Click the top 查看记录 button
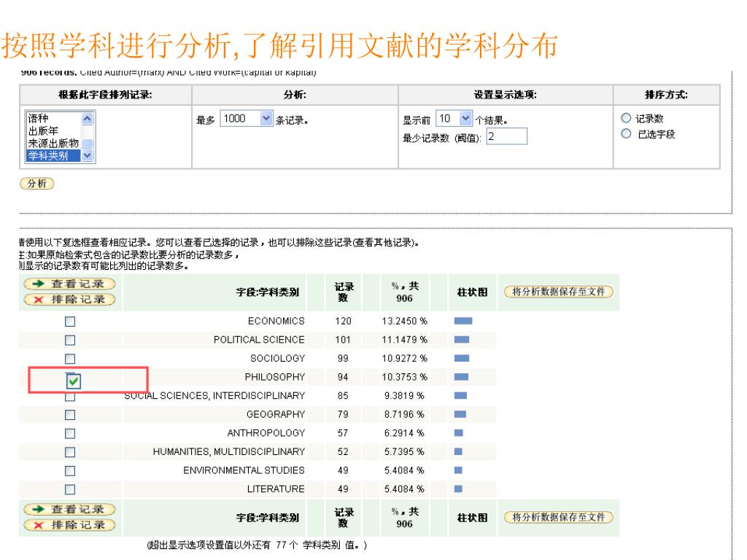The width and height of the screenshot is (747, 560). click(x=70, y=284)
